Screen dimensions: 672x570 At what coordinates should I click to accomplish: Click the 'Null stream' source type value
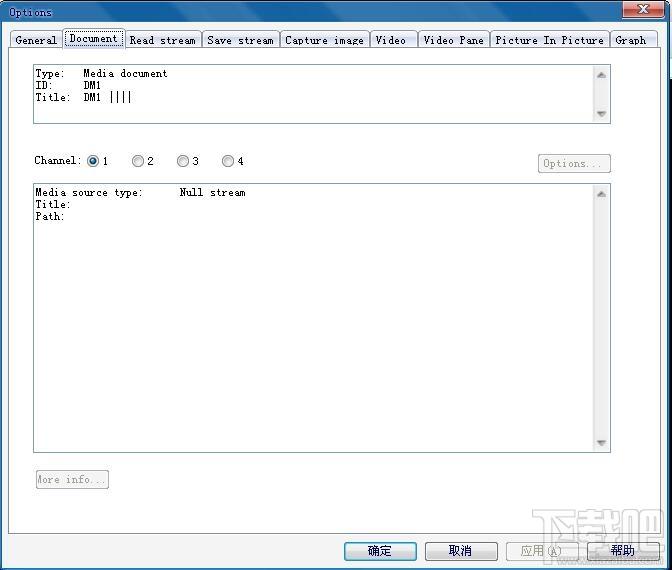pos(213,192)
